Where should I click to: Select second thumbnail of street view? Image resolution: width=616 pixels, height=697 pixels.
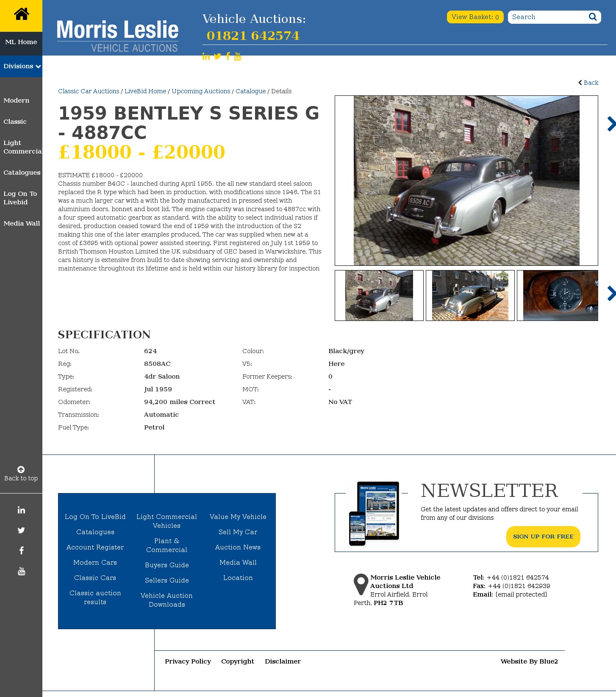(x=470, y=296)
